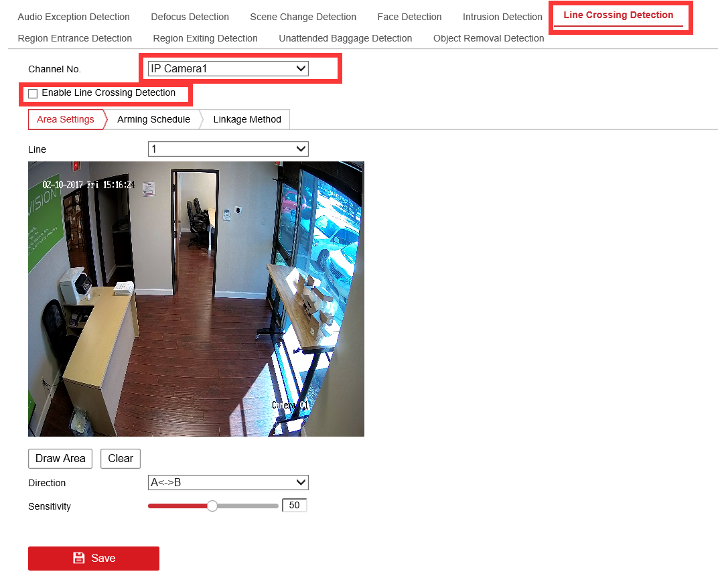Viewport: 718px width, 588px height.
Task: Open the Arming Schedule step tab
Action: [153, 119]
